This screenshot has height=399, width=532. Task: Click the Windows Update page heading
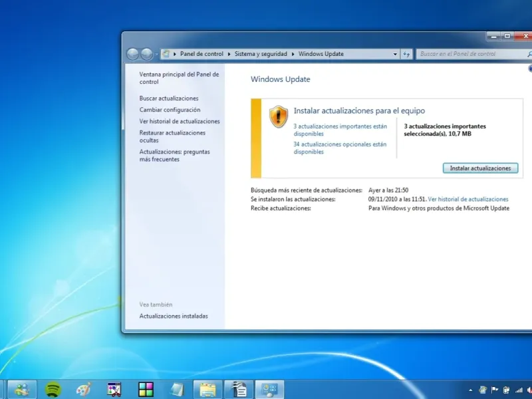[280, 79]
